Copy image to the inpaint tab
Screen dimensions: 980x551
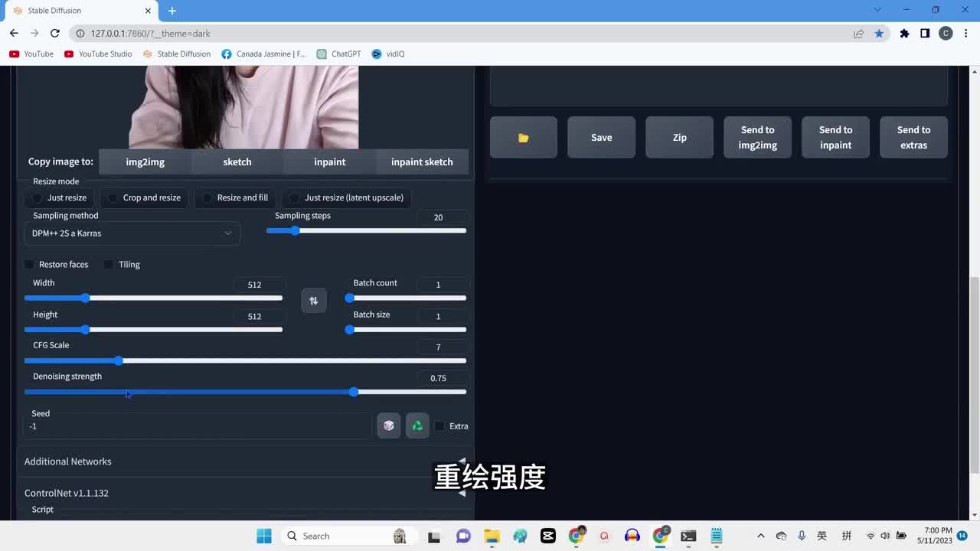pyautogui.click(x=329, y=161)
